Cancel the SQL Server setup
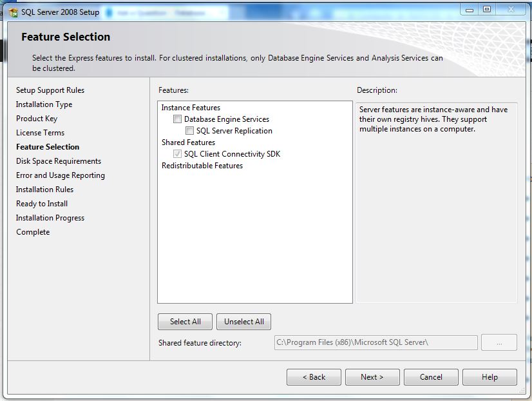 431,377
